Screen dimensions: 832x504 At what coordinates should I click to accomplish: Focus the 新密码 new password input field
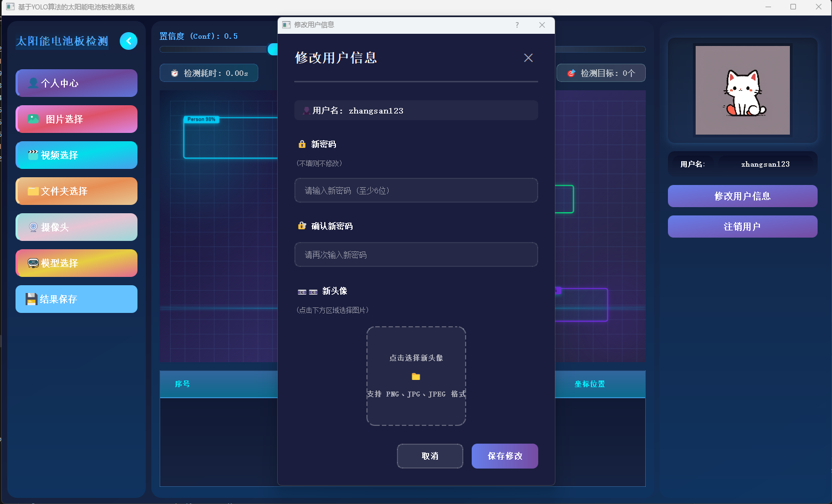coord(416,190)
